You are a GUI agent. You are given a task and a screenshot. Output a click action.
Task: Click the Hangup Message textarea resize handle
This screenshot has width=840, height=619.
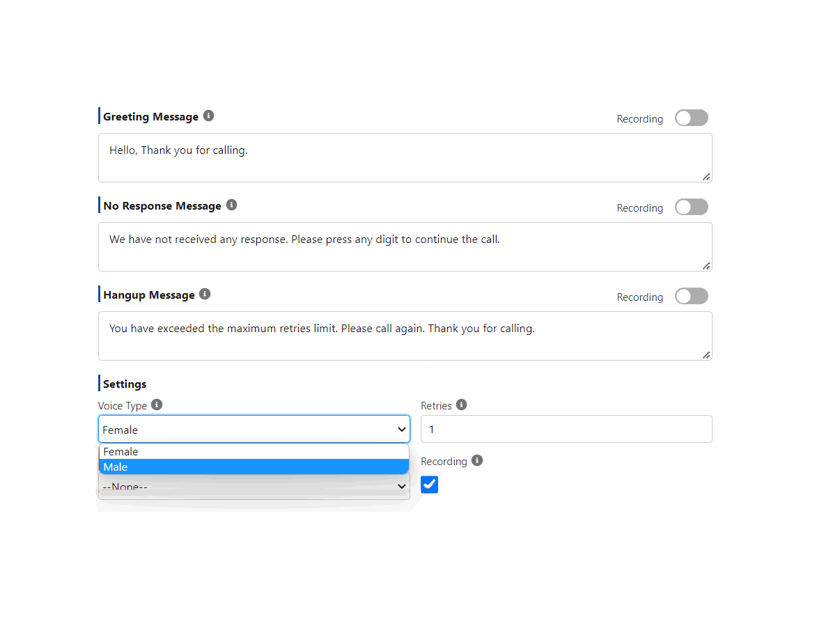[x=706, y=355]
